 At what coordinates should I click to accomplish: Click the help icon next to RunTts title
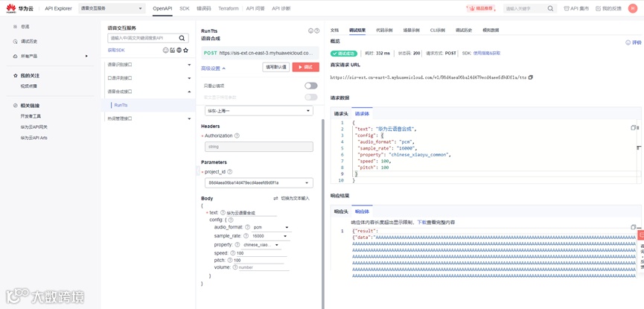click(316, 31)
